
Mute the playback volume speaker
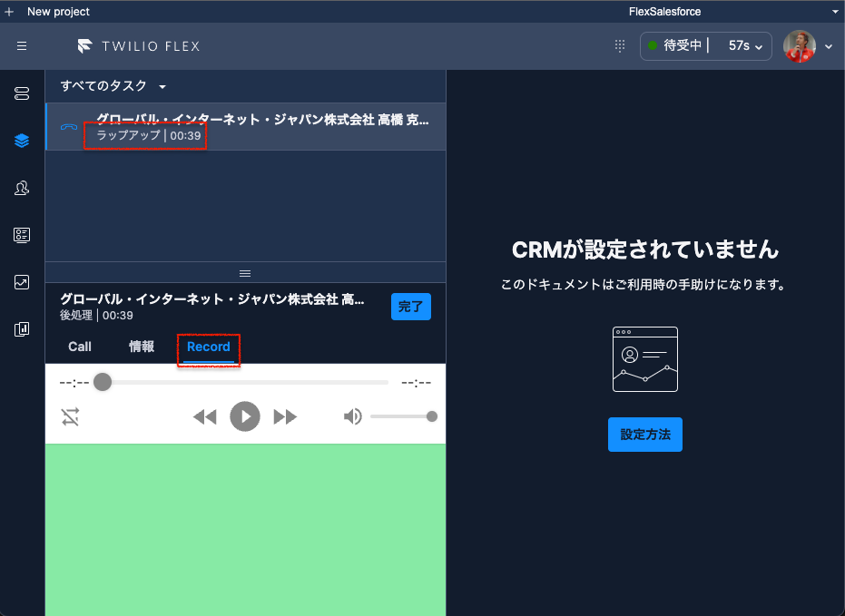[x=353, y=416]
